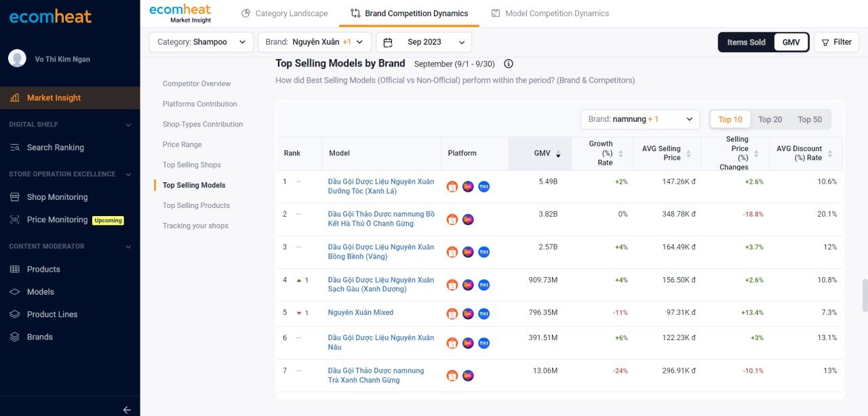Collapse the sidebar with the back arrow
868x416 pixels.
pos(127,409)
